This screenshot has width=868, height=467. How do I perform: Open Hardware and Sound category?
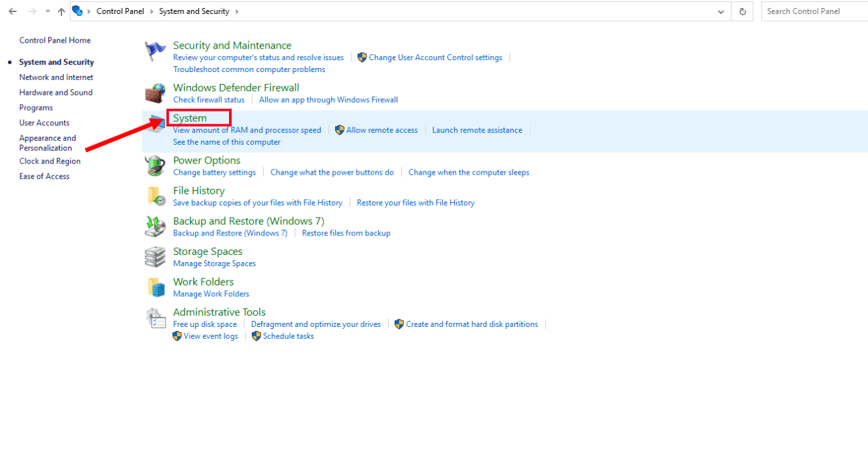56,93
